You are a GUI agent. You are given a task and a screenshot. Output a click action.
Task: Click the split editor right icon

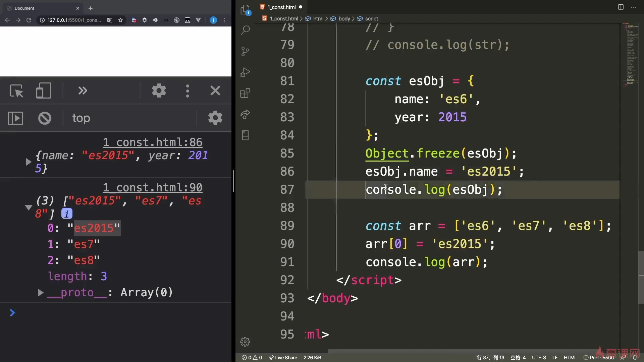(621, 7)
